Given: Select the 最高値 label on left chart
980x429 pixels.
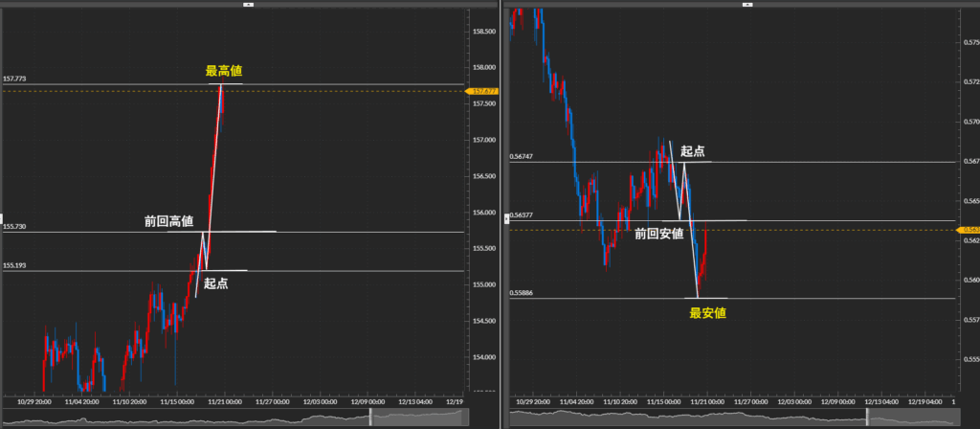Looking at the screenshot, I should [224, 71].
